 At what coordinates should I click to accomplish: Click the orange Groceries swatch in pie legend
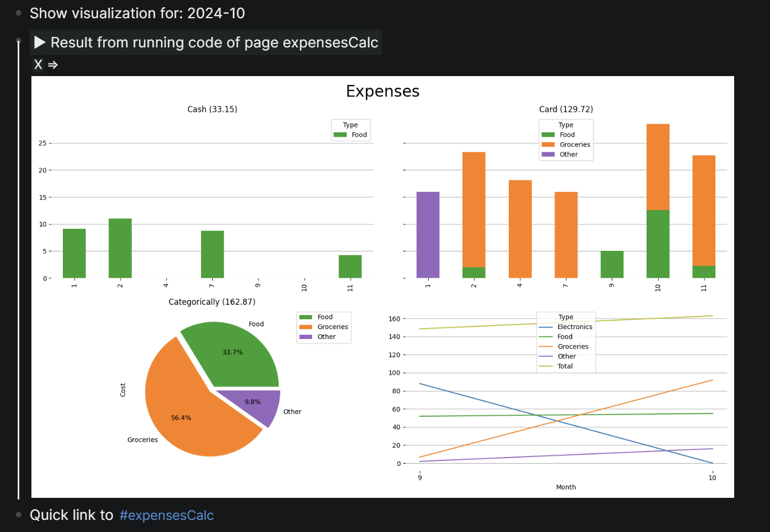pyautogui.click(x=305, y=327)
